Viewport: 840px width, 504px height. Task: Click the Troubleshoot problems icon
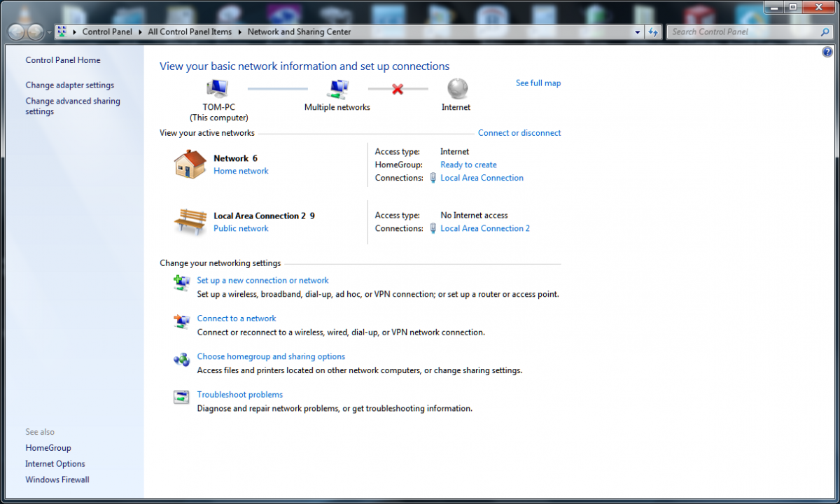point(181,397)
